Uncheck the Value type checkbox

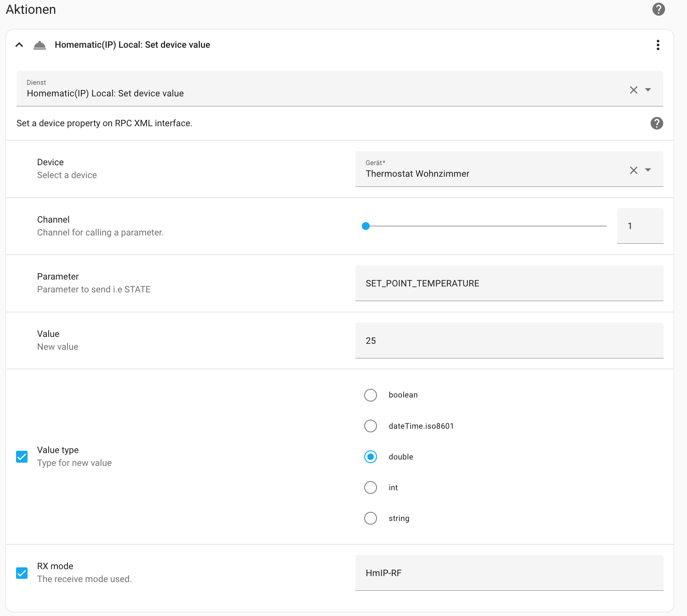(22, 457)
